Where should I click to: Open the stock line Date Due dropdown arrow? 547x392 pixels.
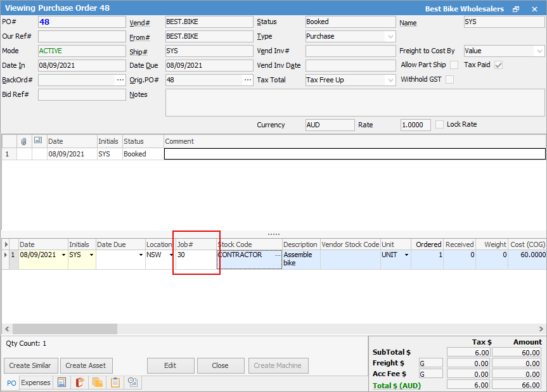coord(141,255)
